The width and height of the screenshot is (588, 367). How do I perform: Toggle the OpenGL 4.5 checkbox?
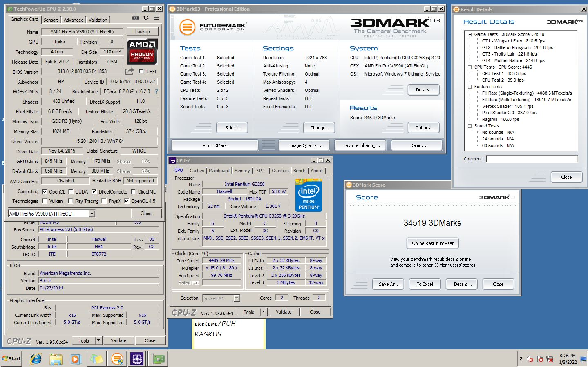click(127, 201)
